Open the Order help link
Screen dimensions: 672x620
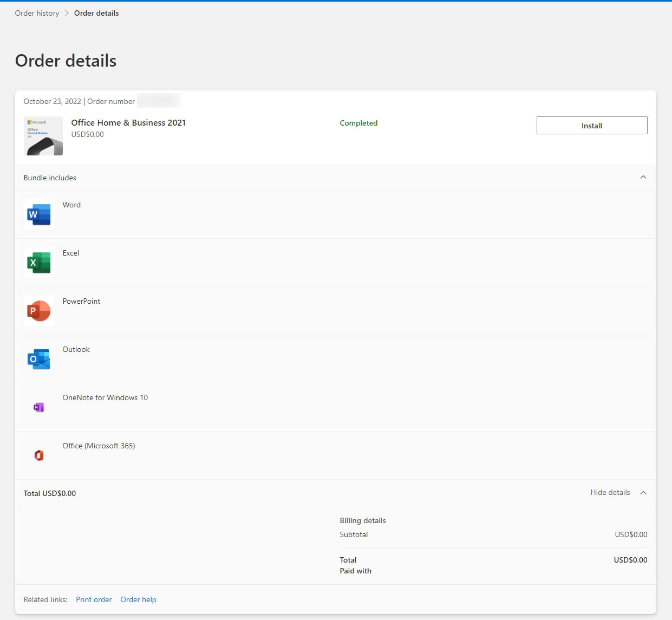[x=138, y=599]
